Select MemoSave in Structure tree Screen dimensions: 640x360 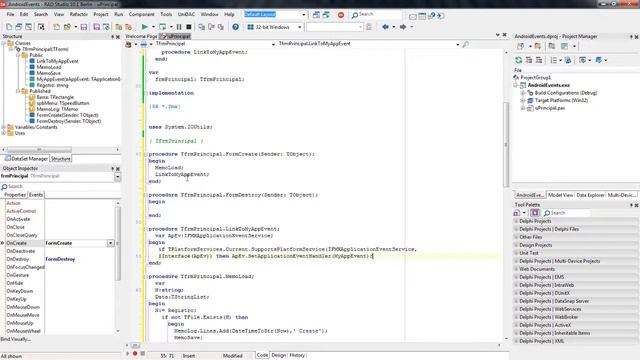49,73
